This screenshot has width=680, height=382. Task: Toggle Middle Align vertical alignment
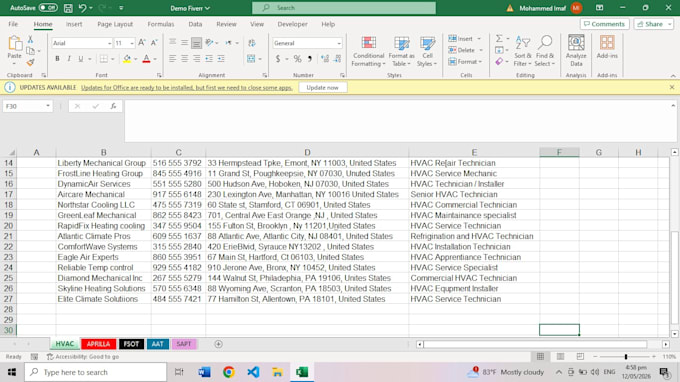coord(185,42)
